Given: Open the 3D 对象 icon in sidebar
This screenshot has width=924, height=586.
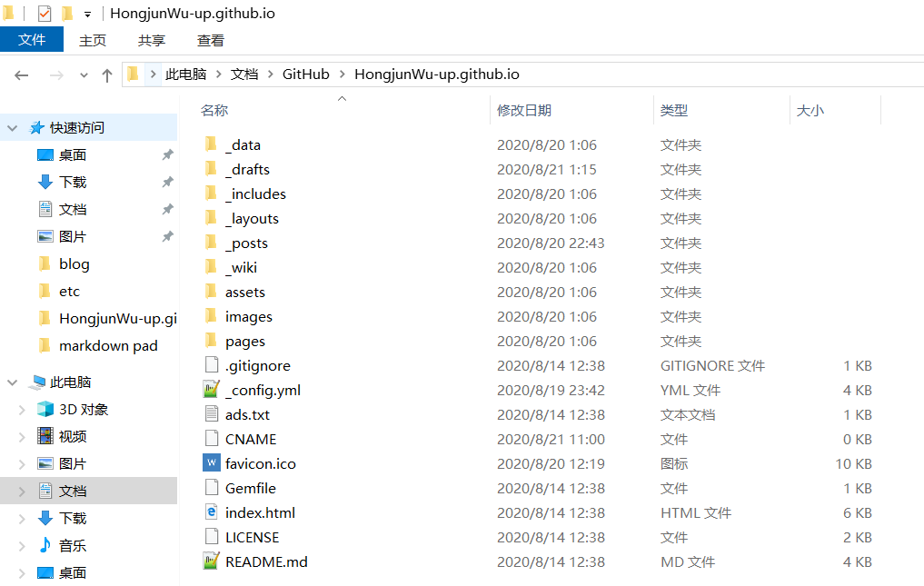Looking at the screenshot, I should 45,409.
